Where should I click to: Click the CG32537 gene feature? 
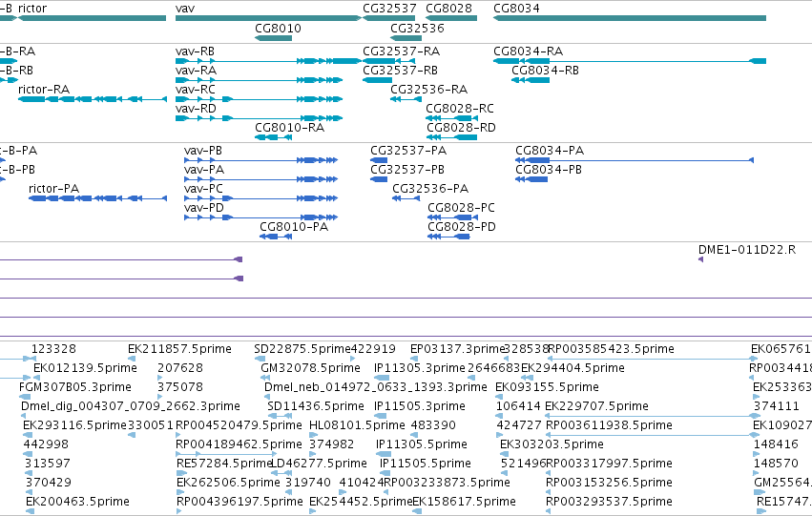point(389,18)
